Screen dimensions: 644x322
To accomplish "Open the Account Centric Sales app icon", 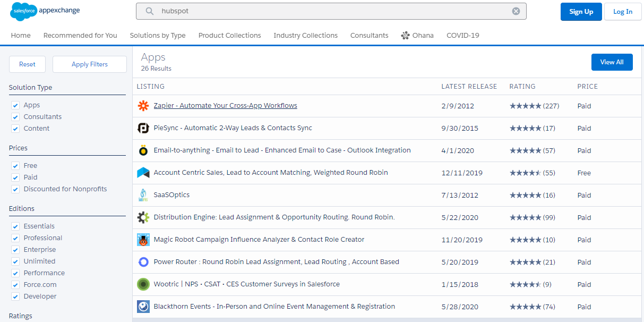I will click(143, 173).
